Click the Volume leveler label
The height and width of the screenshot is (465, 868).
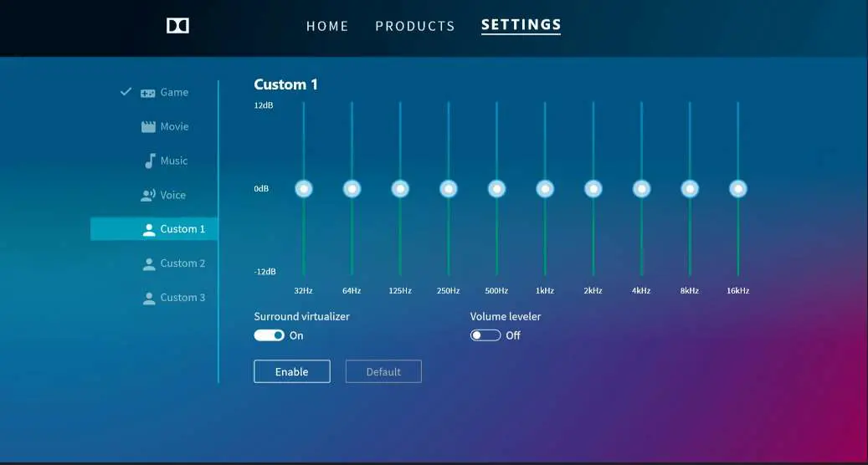[506, 317]
